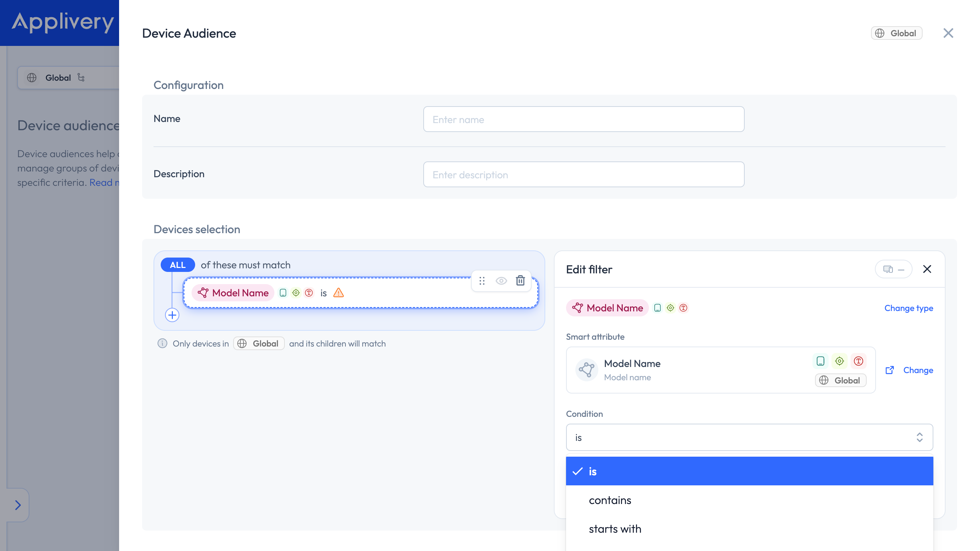Click the Name input field
Viewport: 980px width, 551px height.
[584, 119]
